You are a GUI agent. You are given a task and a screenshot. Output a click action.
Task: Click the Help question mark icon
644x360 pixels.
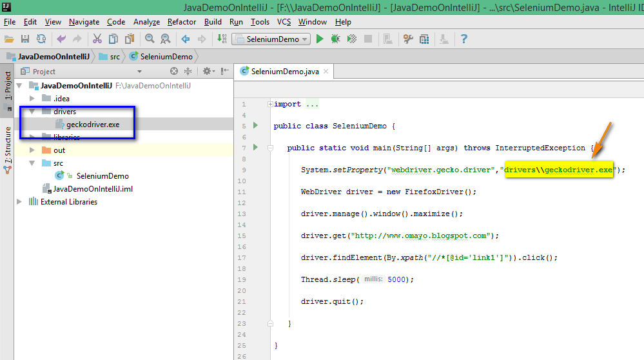point(464,39)
